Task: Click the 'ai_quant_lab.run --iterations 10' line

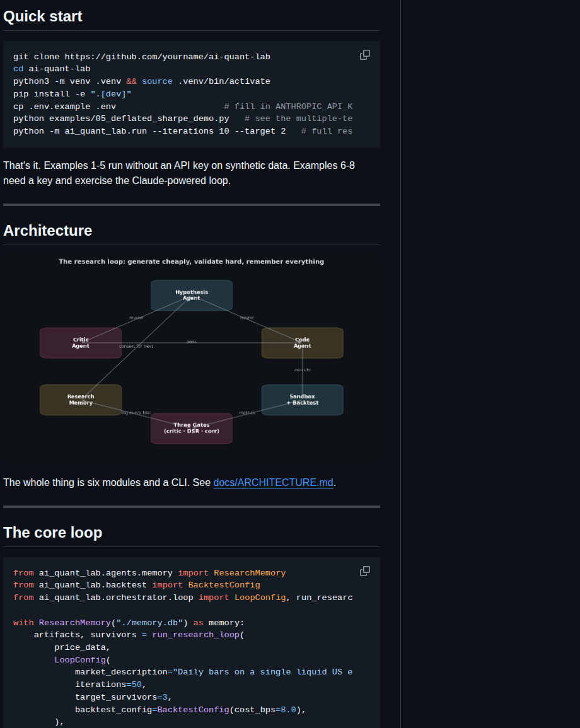Action: [x=182, y=131]
